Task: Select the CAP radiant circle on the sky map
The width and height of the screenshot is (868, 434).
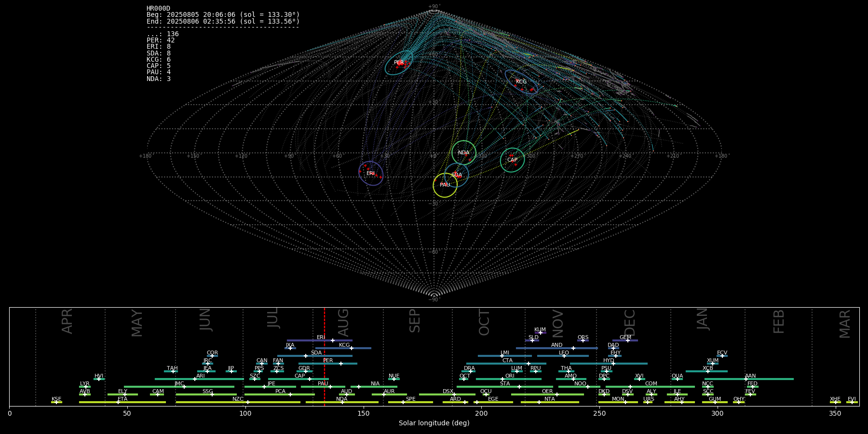Action: pyautogui.click(x=512, y=160)
